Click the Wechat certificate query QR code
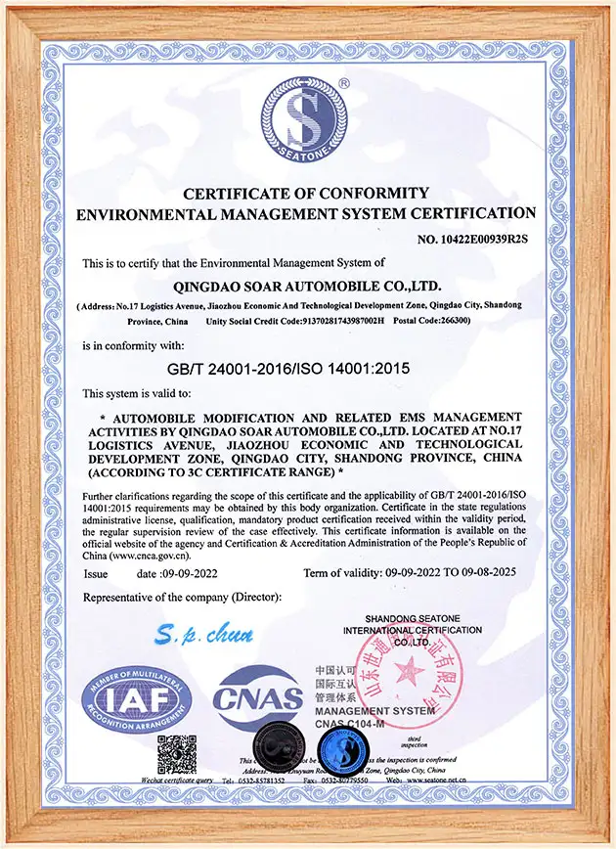This screenshot has width=616, height=849. coord(177,755)
